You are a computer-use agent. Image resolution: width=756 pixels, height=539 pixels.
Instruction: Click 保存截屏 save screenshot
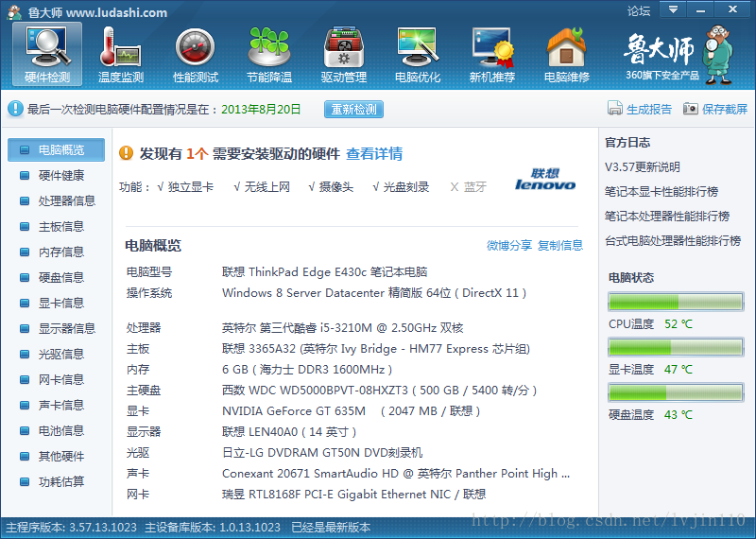tap(715, 109)
